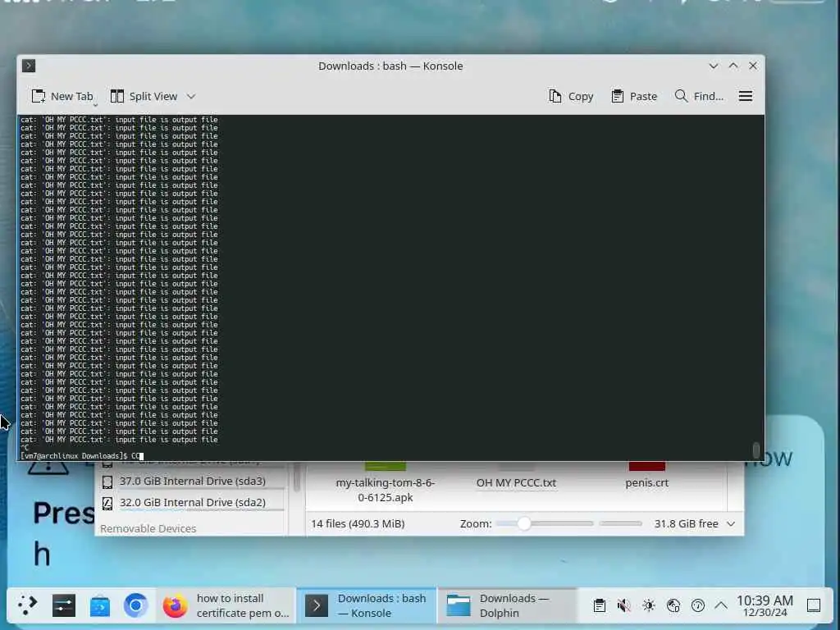Open Find in Konsole toolbar
840x630 pixels.
(699, 97)
